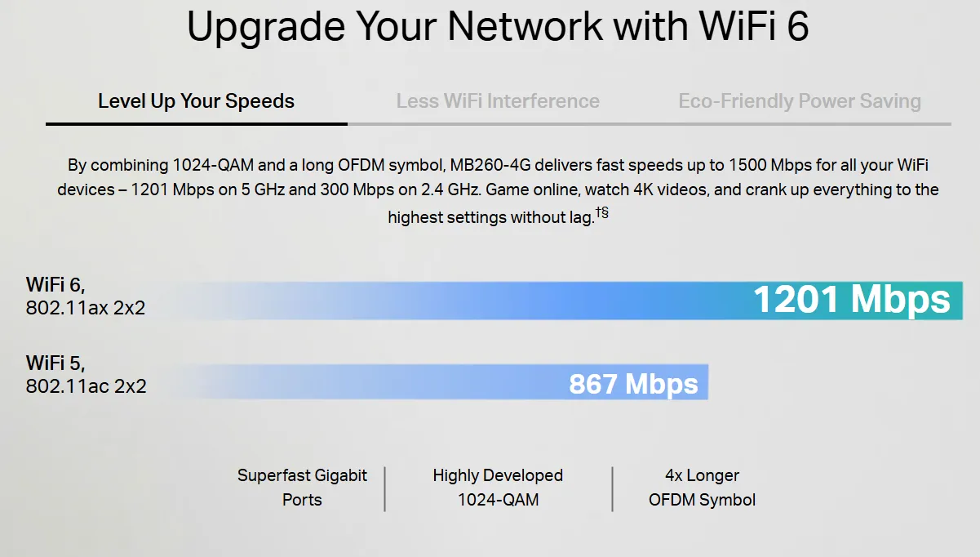Screen dimensions: 980x557
Task: Click the '1024-QAM' text in the description
Action: tap(214, 165)
